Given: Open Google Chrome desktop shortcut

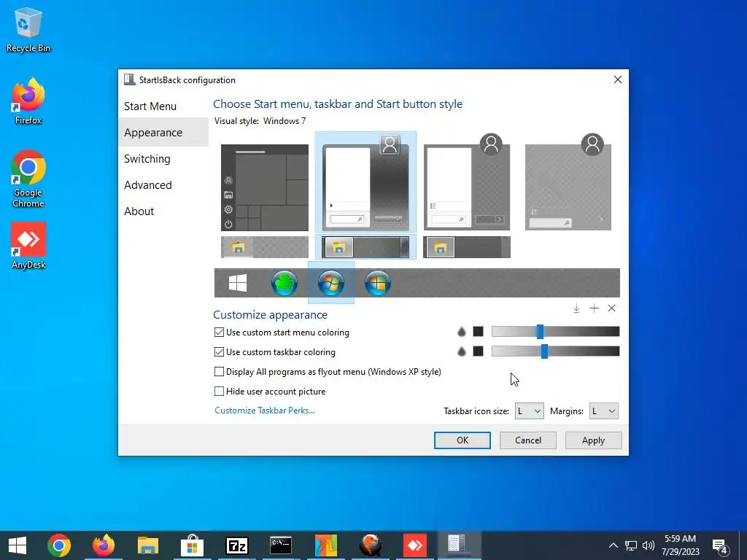Looking at the screenshot, I should (x=28, y=179).
